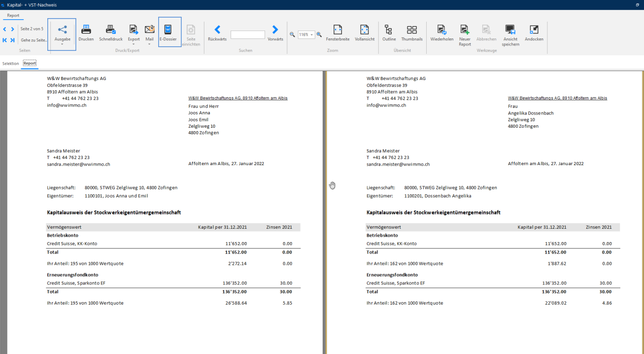Viewport: 644px width, 354px height.
Task: Click the interest value 5.85
Action: (x=287, y=303)
